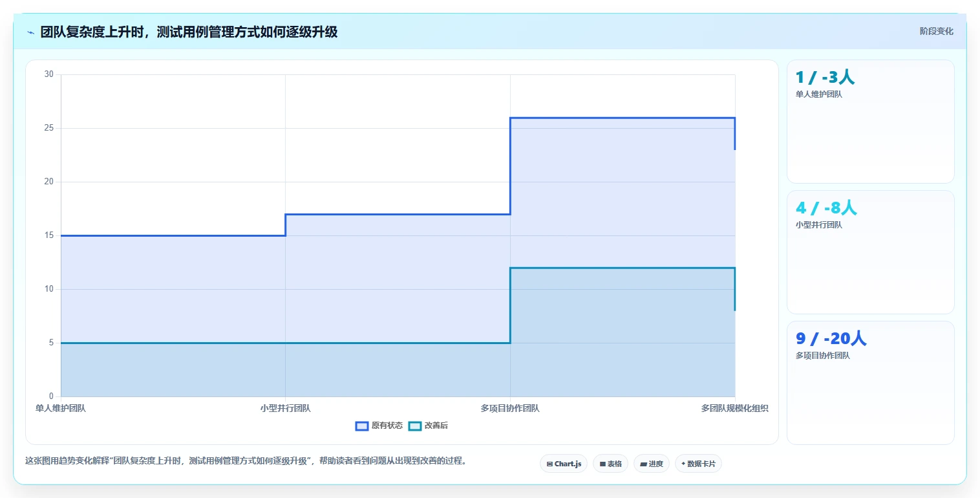Click the chart title heading text
The image size is (980, 498).
[x=189, y=32]
